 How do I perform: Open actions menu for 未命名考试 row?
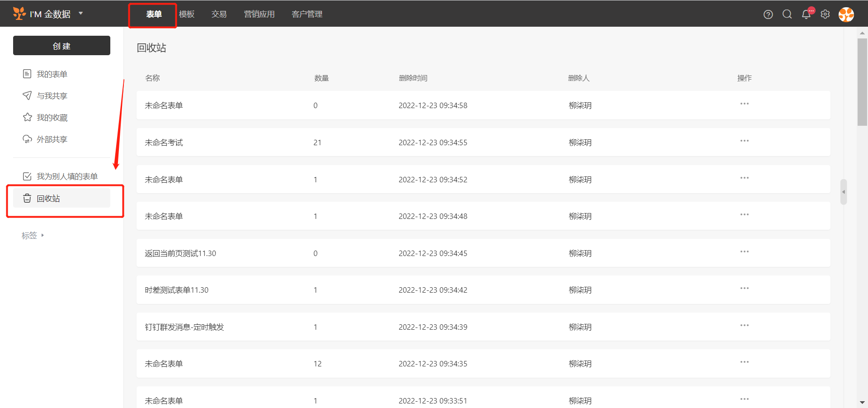(744, 141)
